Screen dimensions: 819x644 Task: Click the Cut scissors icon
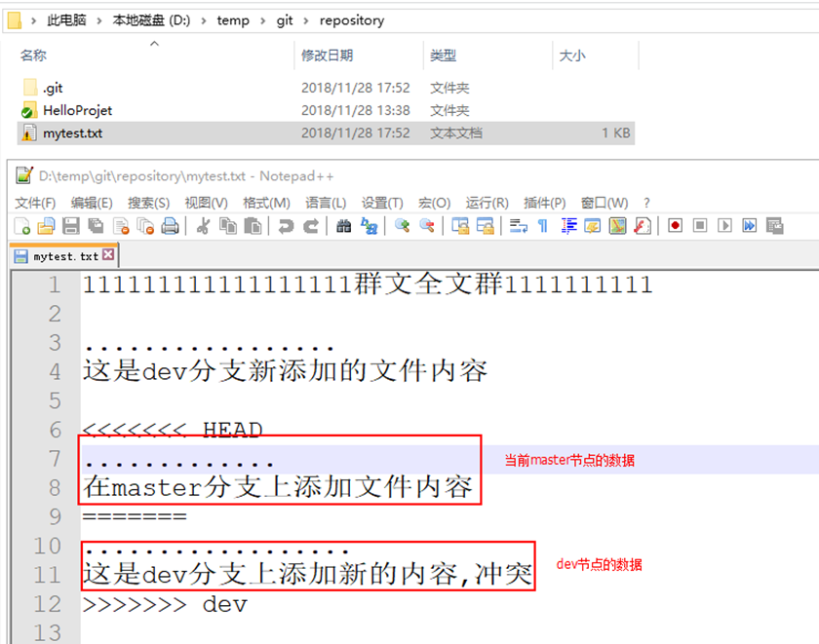point(203,226)
